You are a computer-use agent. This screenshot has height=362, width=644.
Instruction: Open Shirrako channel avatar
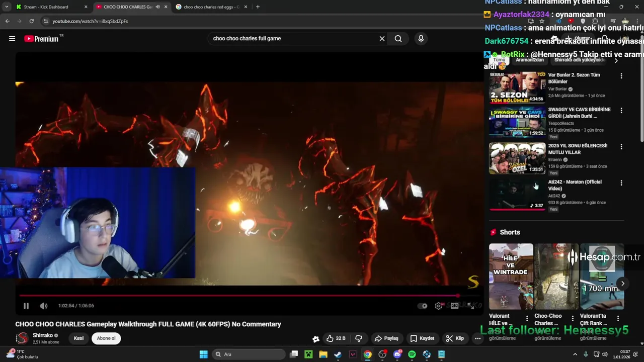(x=22, y=338)
